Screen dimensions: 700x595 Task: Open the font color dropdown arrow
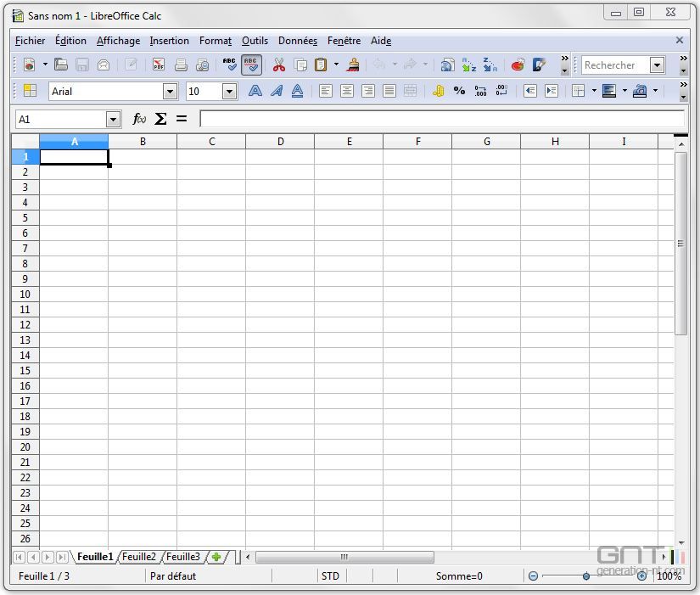655,91
